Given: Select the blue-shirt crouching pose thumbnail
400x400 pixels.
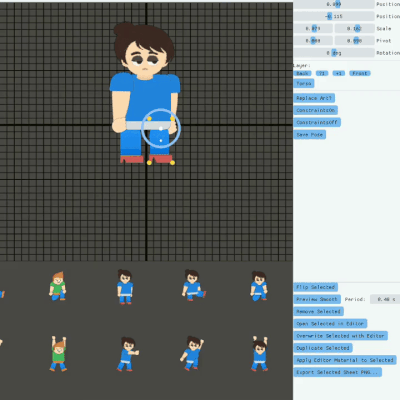Looking at the screenshot, I should coord(259,286).
